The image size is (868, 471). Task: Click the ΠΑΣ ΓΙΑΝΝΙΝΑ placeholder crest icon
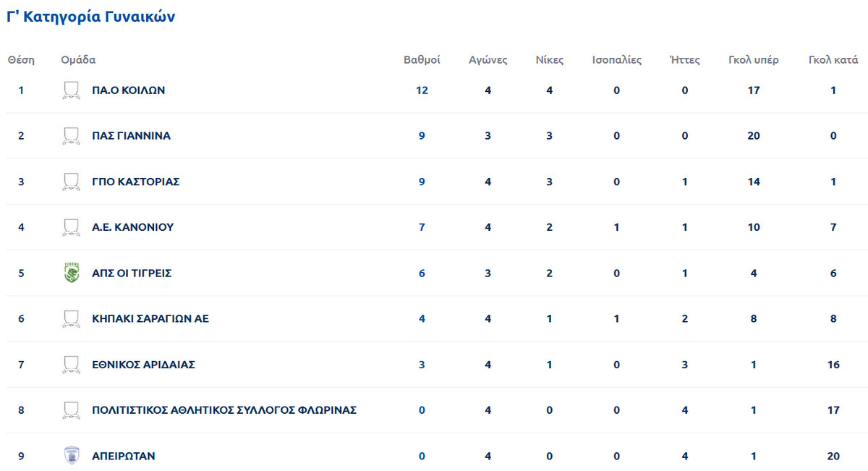(x=71, y=136)
